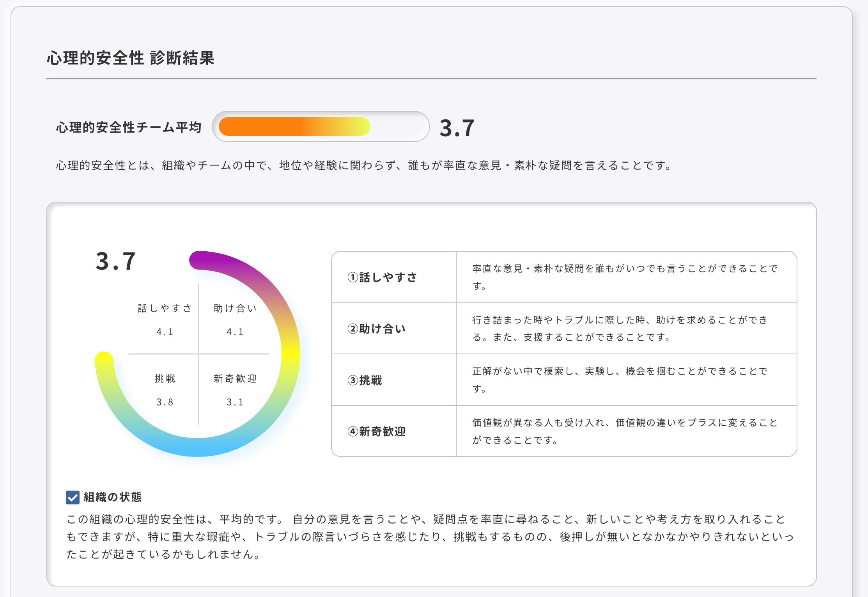Select the ②助け合い table row label

[x=377, y=329]
